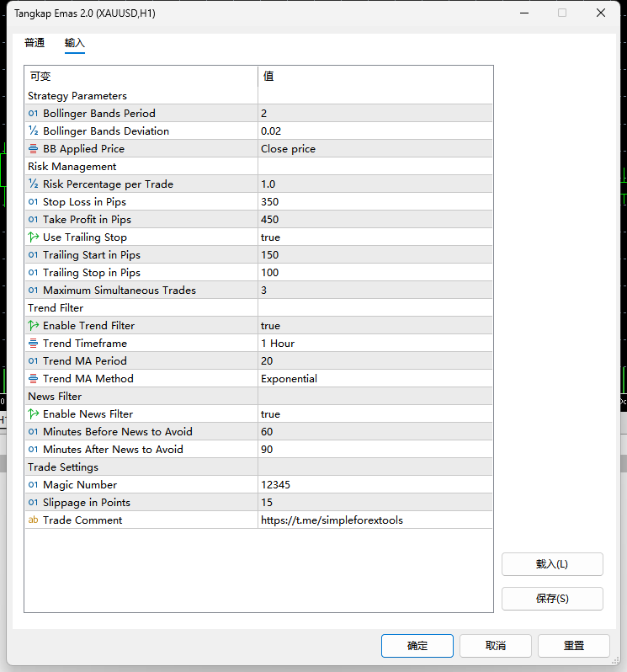
Task: Click the 载入(L) load button
Action: pos(552,564)
